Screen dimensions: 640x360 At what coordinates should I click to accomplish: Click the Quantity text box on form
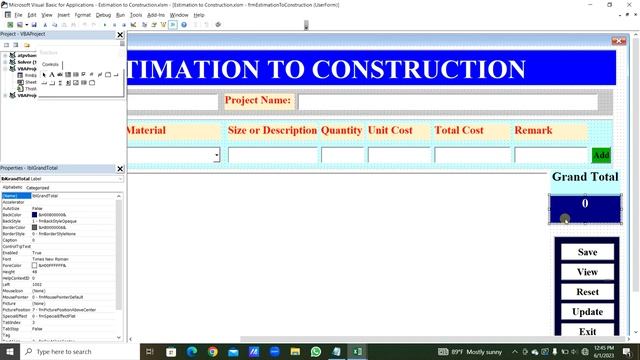pos(342,155)
